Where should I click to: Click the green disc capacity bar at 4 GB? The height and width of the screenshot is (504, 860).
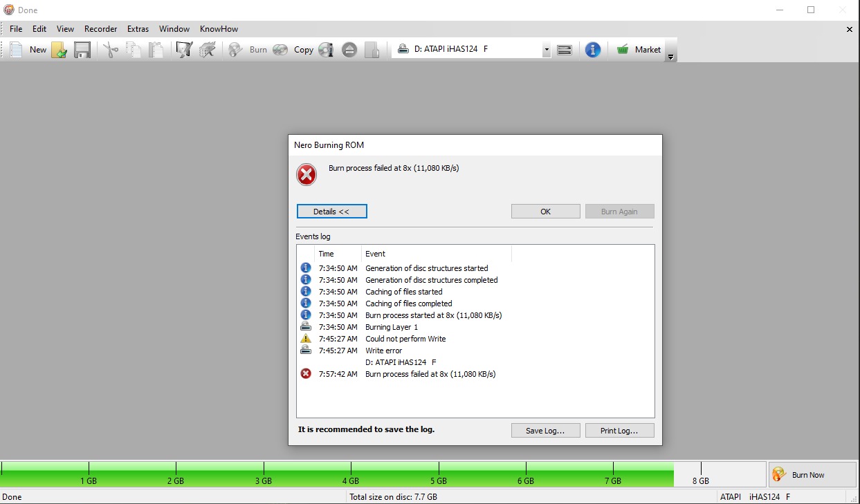click(x=351, y=474)
